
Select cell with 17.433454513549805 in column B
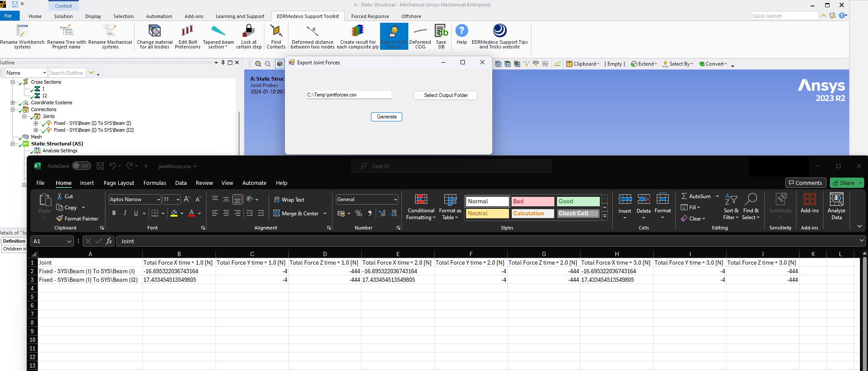point(179,280)
